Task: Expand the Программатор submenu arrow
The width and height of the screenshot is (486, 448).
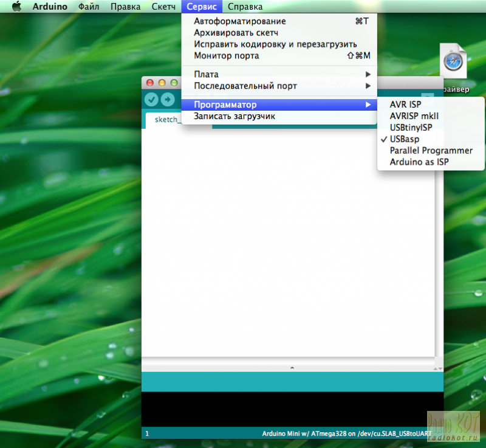Action: pyautogui.click(x=368, y=105)
